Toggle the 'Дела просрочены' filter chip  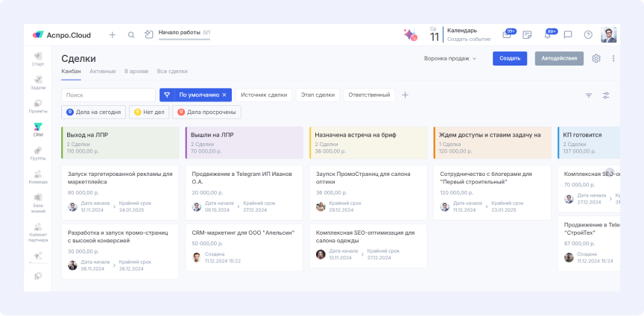pyautogui.click(x=206, y=112)
